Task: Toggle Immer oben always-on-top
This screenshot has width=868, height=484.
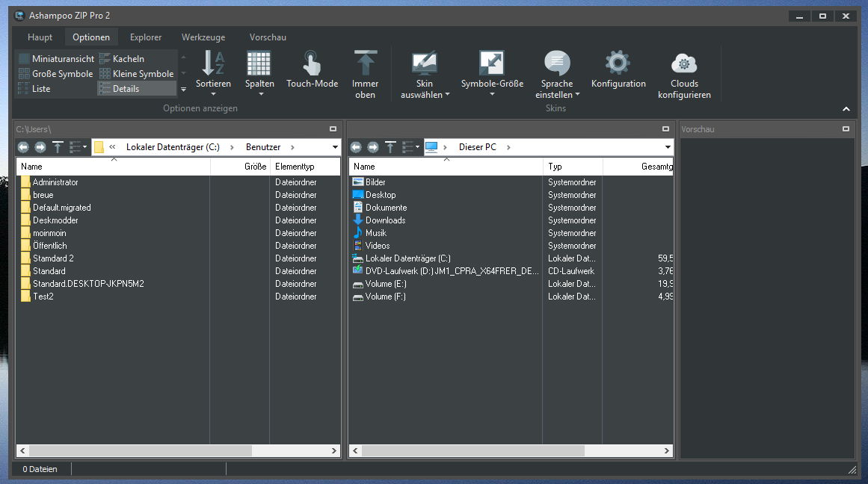Action: click(x=365, y=75)
